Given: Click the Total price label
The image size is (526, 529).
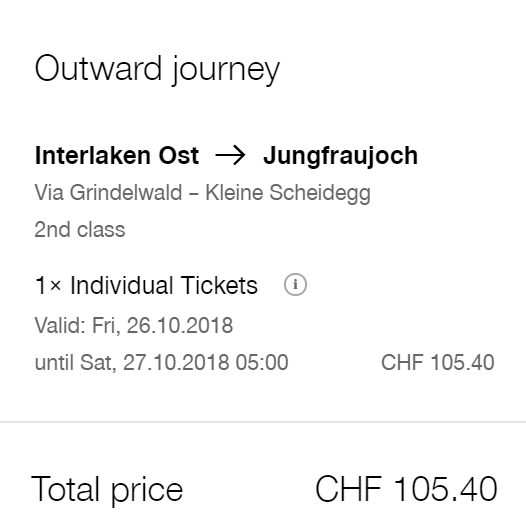Looking at the screenshot, I should pyautogui.click(x=107, y=490).
